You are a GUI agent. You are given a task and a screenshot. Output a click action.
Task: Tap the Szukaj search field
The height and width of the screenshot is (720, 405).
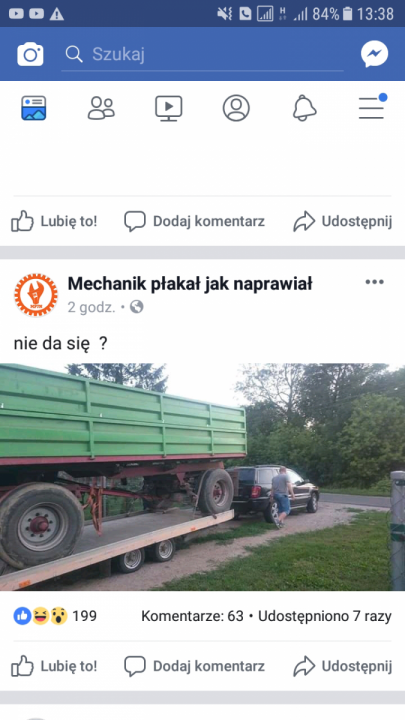(x=202, y=54)
